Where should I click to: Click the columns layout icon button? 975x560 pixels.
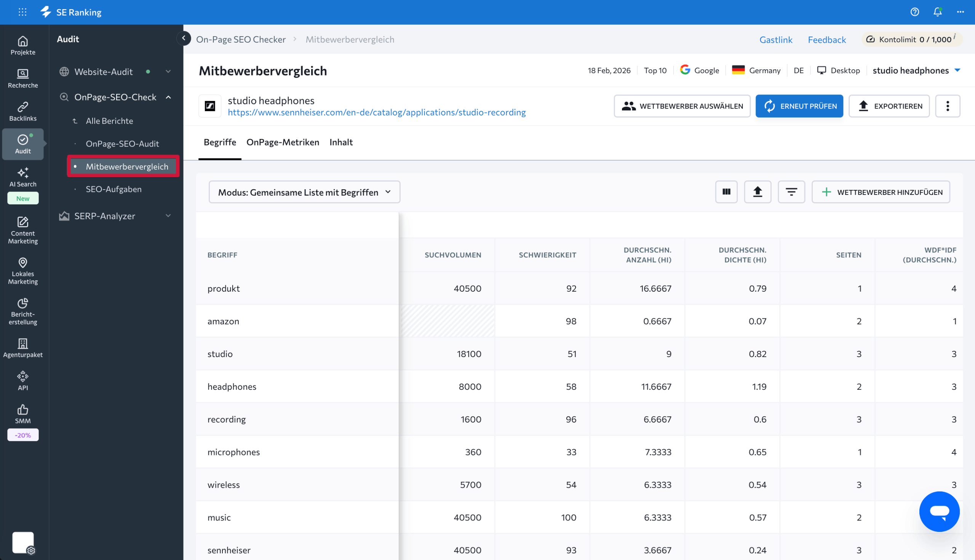click(x=726, y=192)
